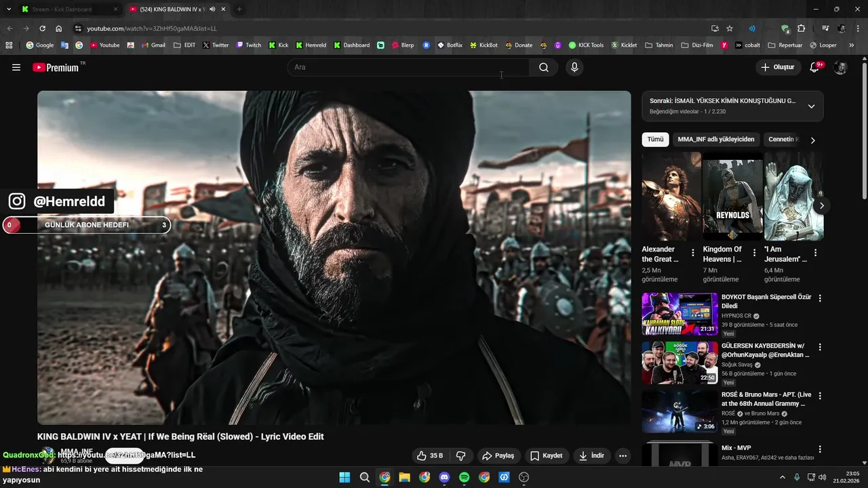
Task: Open YouTube notifications bell
Action: [816, 67]
